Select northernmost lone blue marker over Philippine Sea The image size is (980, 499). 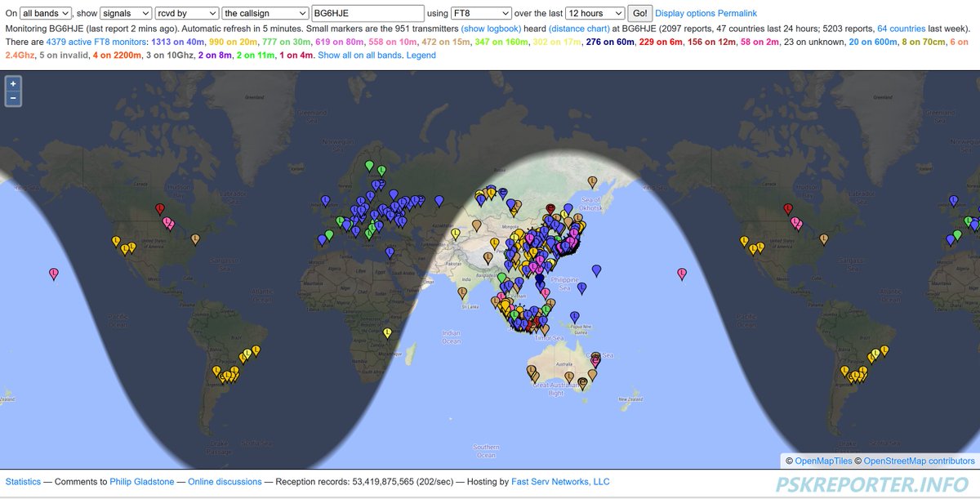[596, 270]
